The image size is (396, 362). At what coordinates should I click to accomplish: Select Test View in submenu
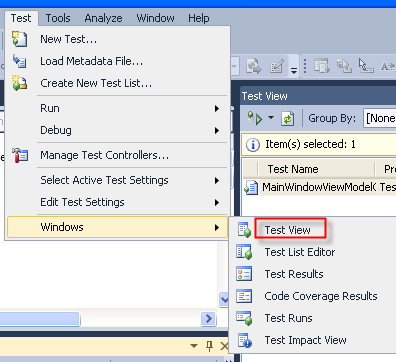pos(288,230)
